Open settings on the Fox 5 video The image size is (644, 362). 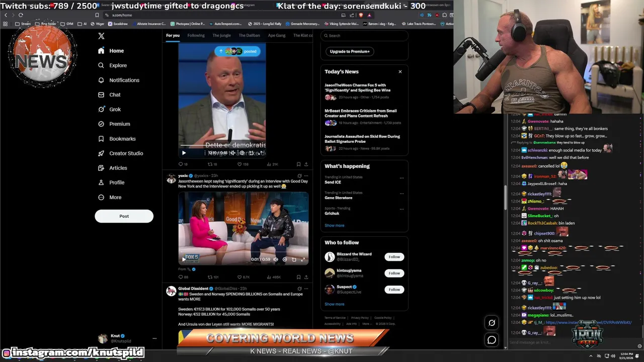tap(285, 259)
